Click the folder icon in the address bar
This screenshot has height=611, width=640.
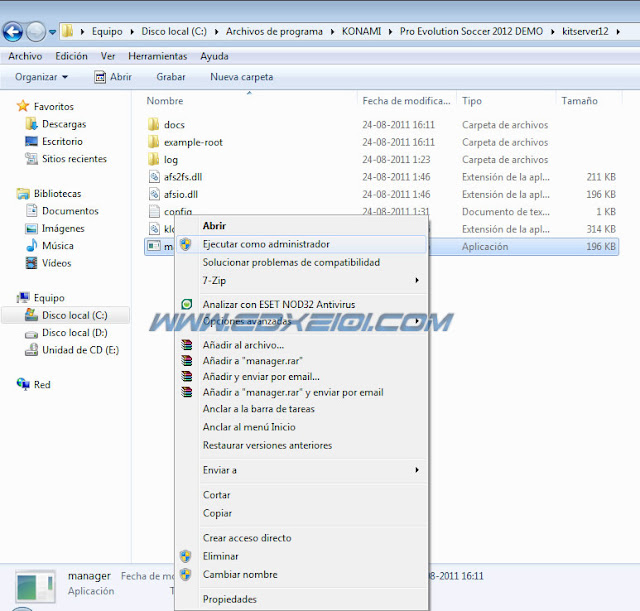(68, 31)
